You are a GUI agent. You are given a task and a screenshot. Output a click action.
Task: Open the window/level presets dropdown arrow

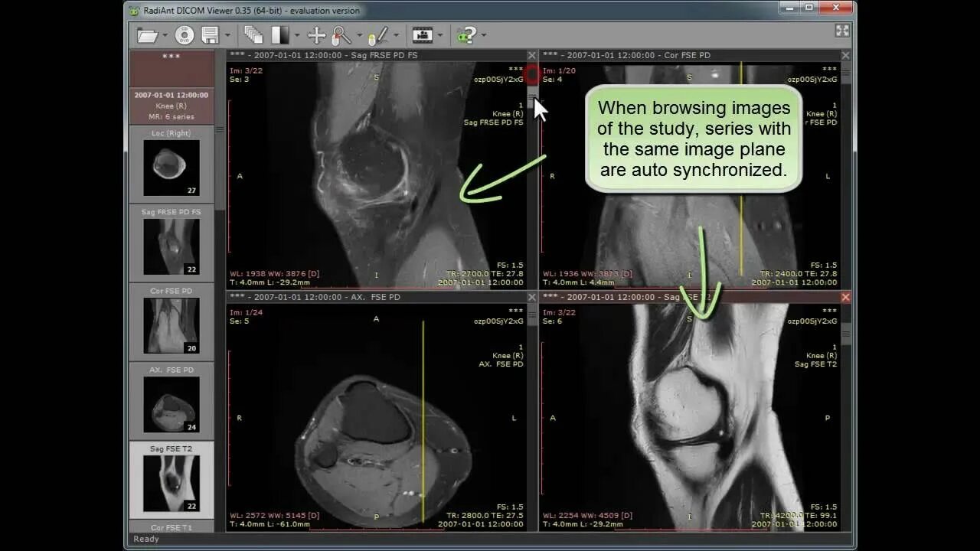point(297,35)
